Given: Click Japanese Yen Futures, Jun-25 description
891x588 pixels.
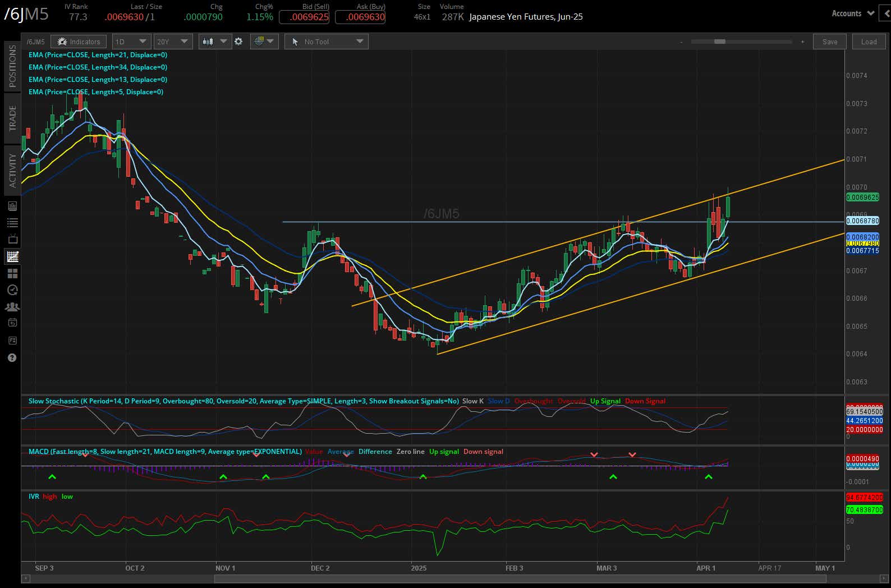Looking at the screenshot, I should click(x=526, y=17).
